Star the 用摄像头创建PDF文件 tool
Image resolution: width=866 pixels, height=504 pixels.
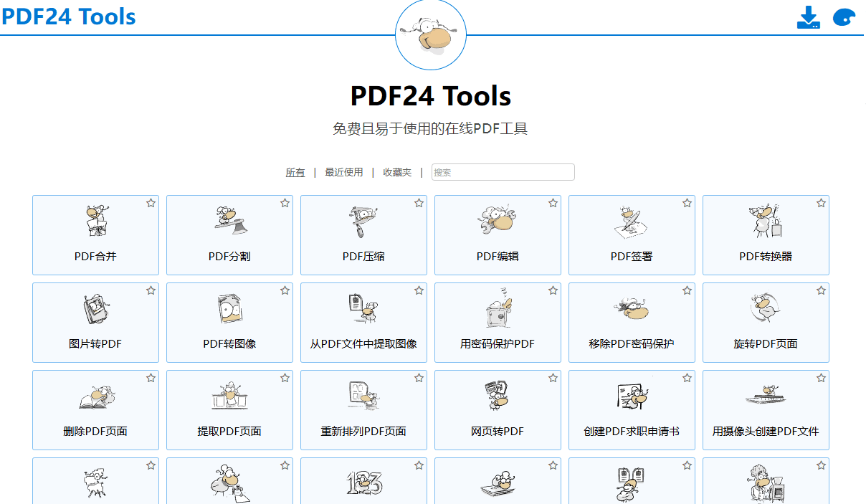point(821,378)
